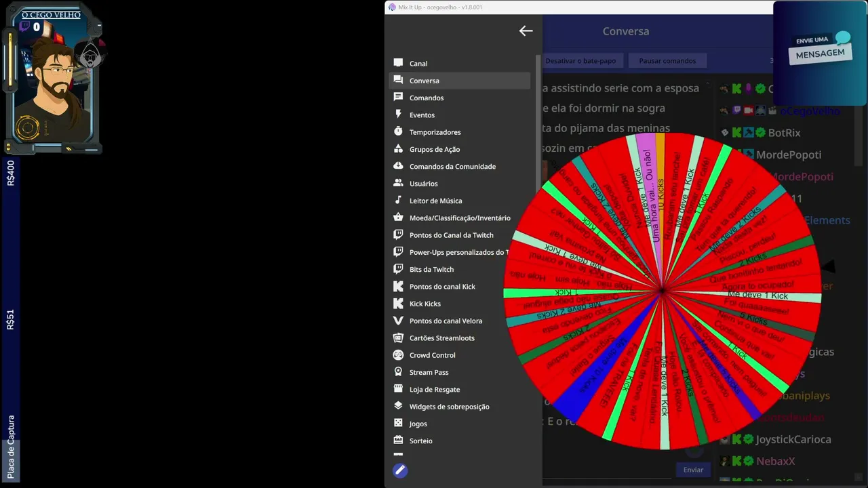Open Widgets de sobreposição layers icon
This screenshot has width=868, height=488.
(398, 406)
